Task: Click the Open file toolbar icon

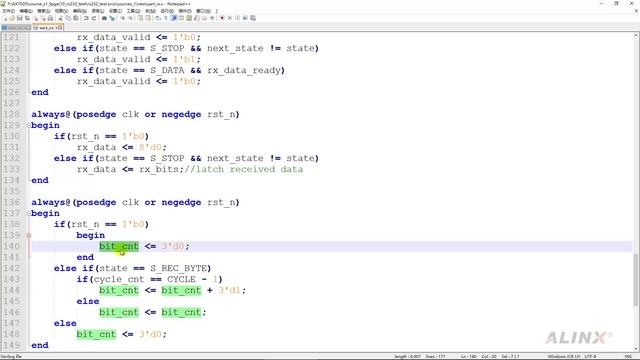Action: [12, 18]
